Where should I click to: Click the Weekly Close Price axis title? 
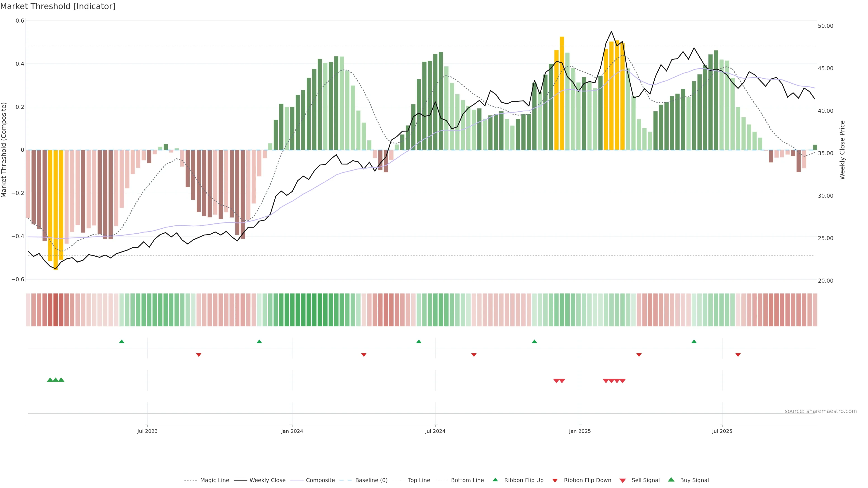pos(842,150)
